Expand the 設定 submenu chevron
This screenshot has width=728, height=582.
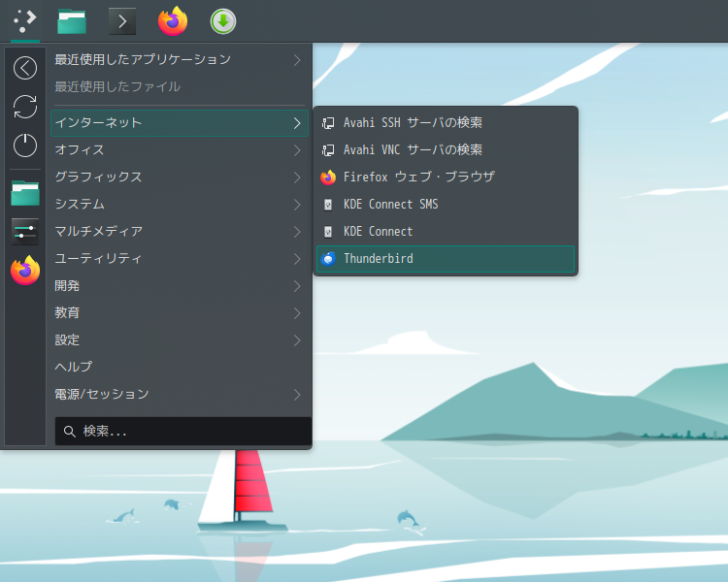coord(297,340)
